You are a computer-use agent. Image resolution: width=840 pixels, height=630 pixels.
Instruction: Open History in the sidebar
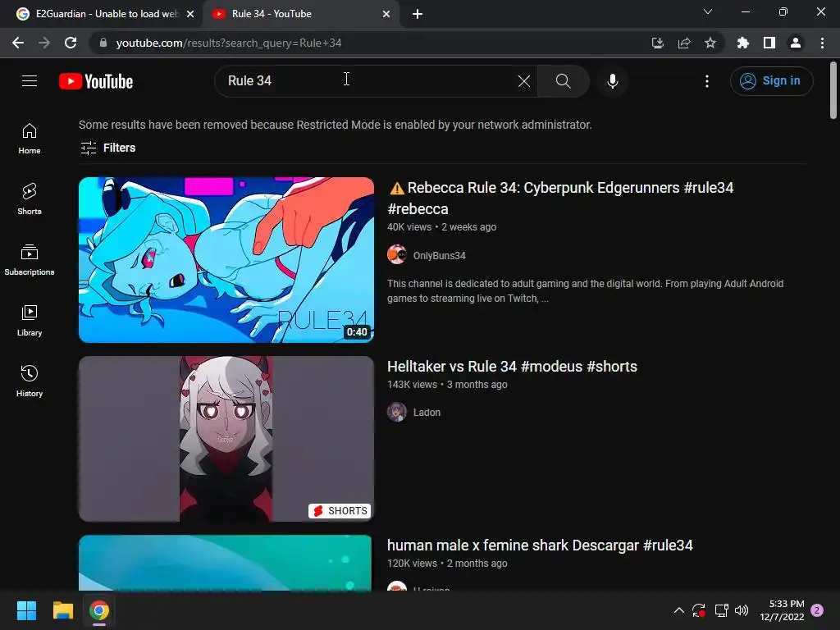[30, 381]
